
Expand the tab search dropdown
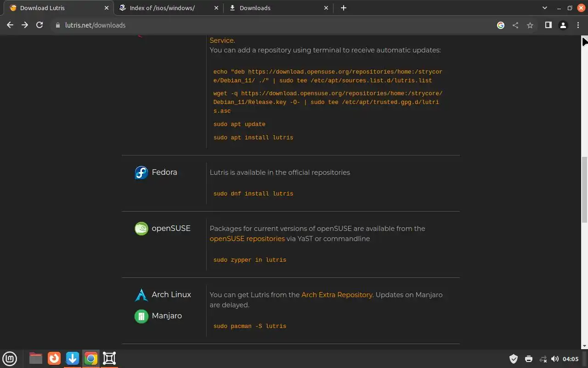545,8
